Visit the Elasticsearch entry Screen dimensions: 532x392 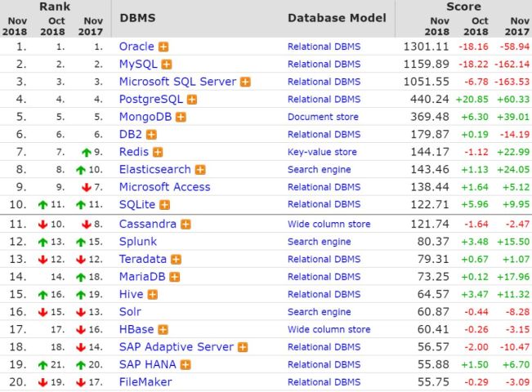155,170
